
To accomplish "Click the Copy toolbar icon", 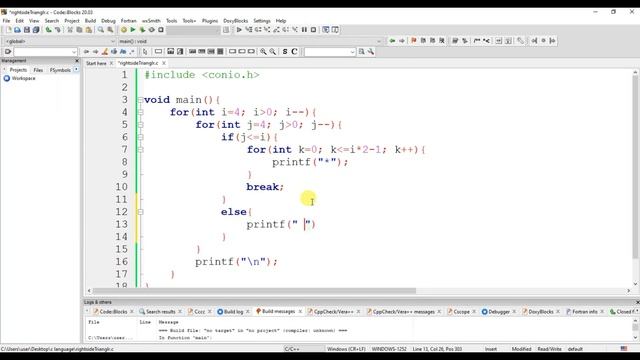I will click(x=79, y=30).
